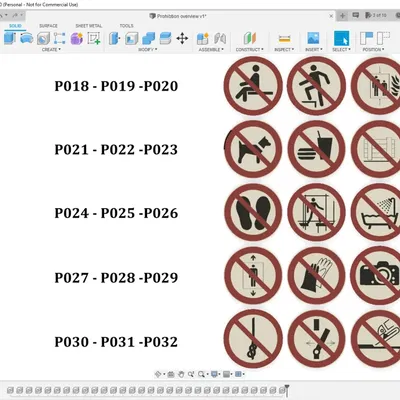Open the Grid and Snaps dropdown

pyautogui.click(x=227, y=374)
